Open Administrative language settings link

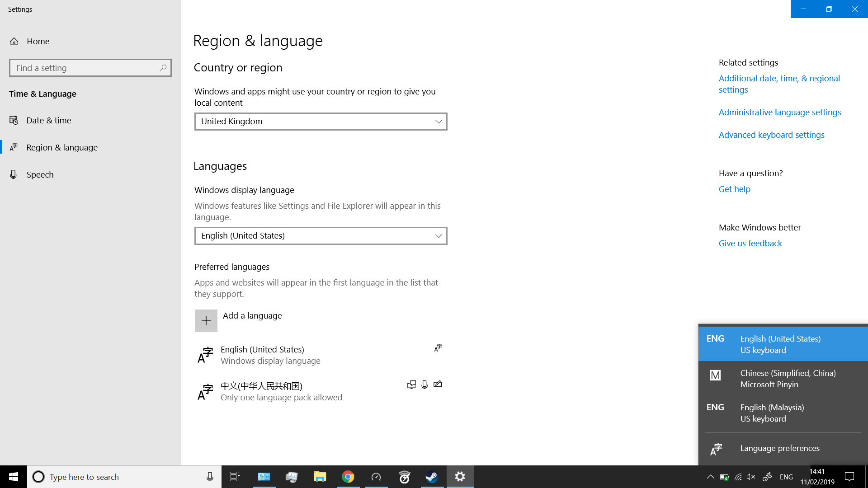coord(779,112)
